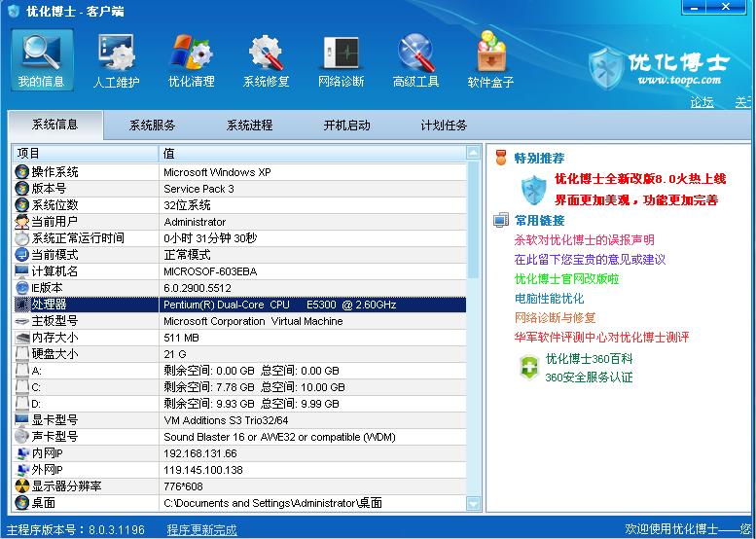Select the 776*608 resolution value
The width and height of the screenshot is (756, 539).
click(x=183, y=486)
